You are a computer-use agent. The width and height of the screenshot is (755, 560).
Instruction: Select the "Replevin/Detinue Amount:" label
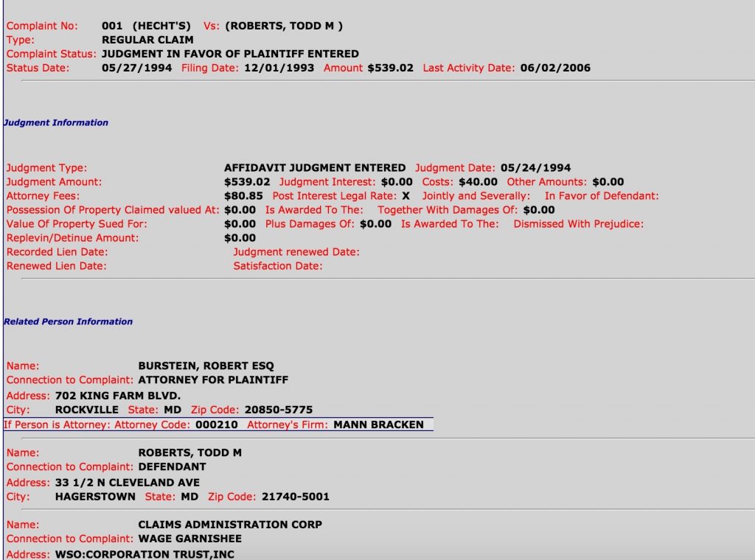(72, 238)
